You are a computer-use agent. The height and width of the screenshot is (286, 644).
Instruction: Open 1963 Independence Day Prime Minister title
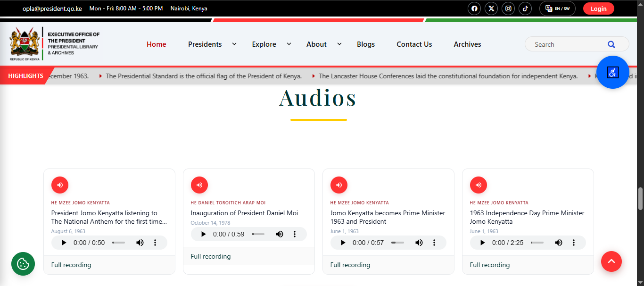coord(527,217)
